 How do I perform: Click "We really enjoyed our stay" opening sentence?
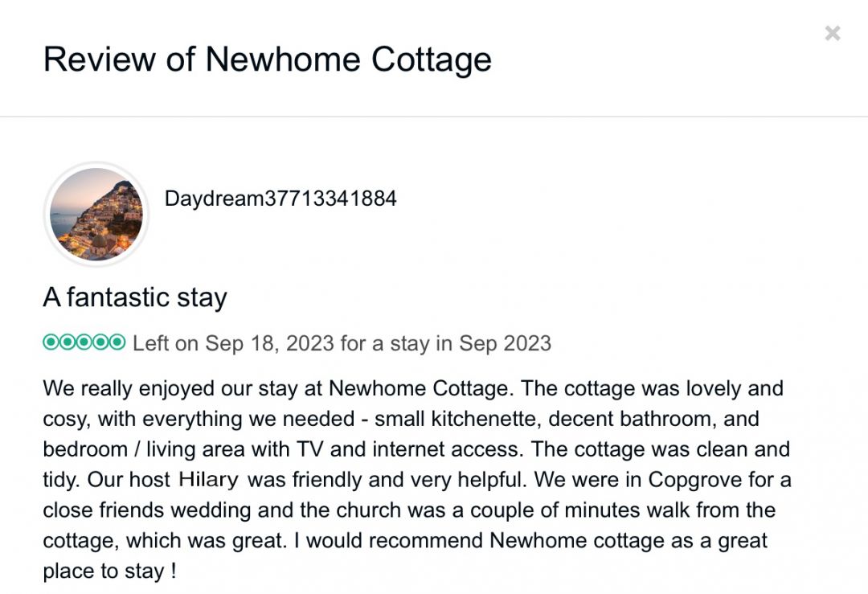click(185, 389)
